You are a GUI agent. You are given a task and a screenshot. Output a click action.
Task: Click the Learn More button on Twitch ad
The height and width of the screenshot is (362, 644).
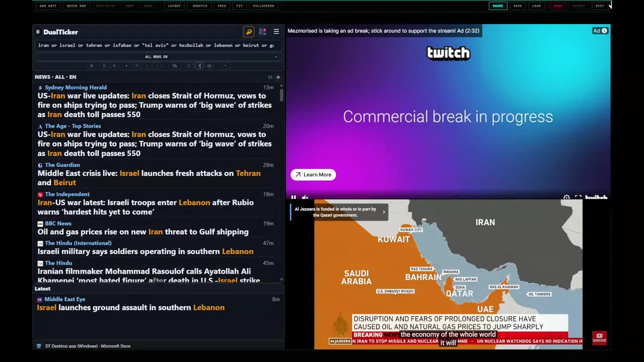(x=313, y=174)
